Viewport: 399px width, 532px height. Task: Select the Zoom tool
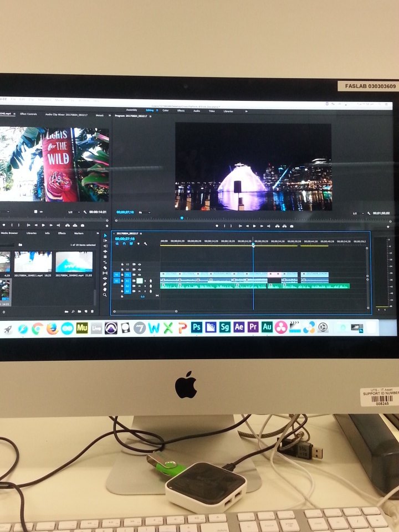[105, 295]
